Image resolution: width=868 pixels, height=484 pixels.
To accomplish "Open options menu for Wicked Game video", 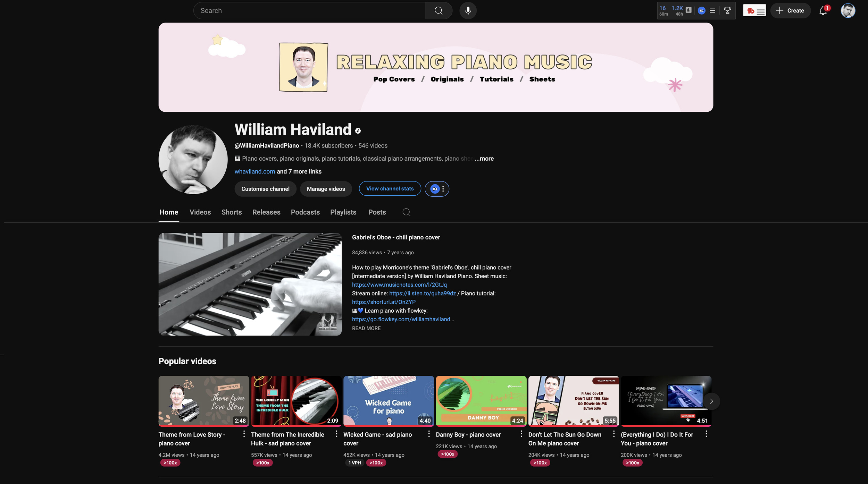I will point(429,434).
